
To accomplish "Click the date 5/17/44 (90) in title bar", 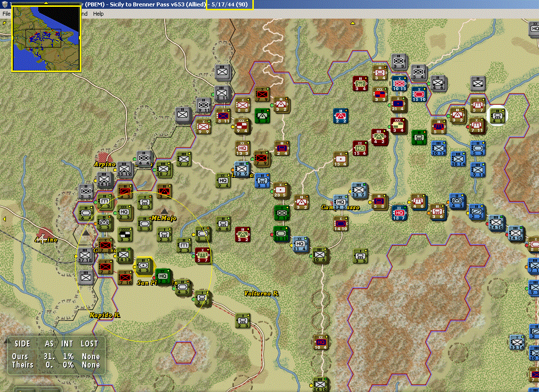I will tap(230, 4).
